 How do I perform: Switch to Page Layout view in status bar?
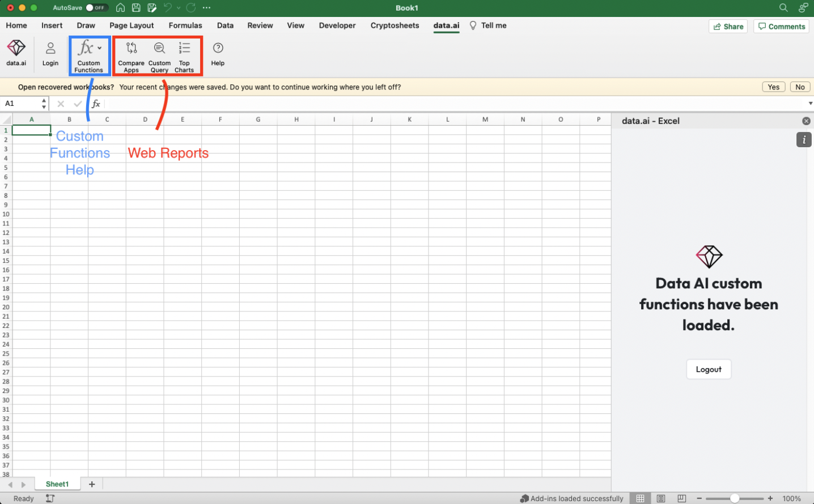tap(661, 498)
